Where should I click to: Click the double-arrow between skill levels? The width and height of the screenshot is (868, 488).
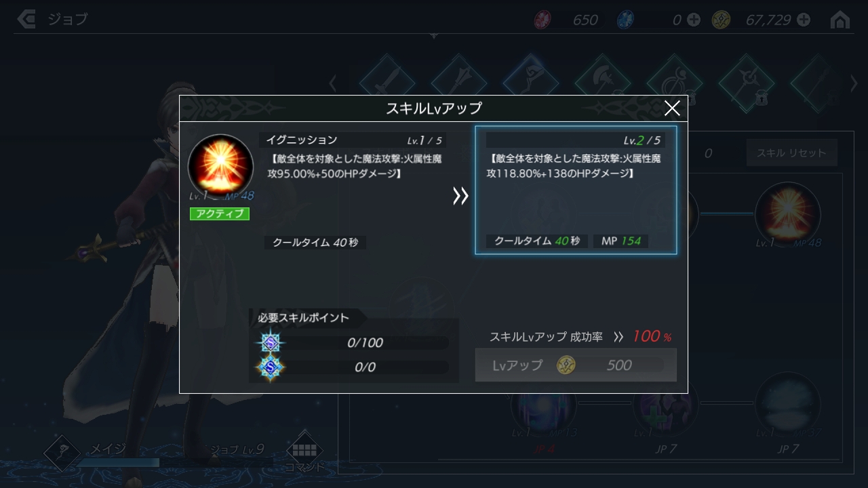coord(460,197)
